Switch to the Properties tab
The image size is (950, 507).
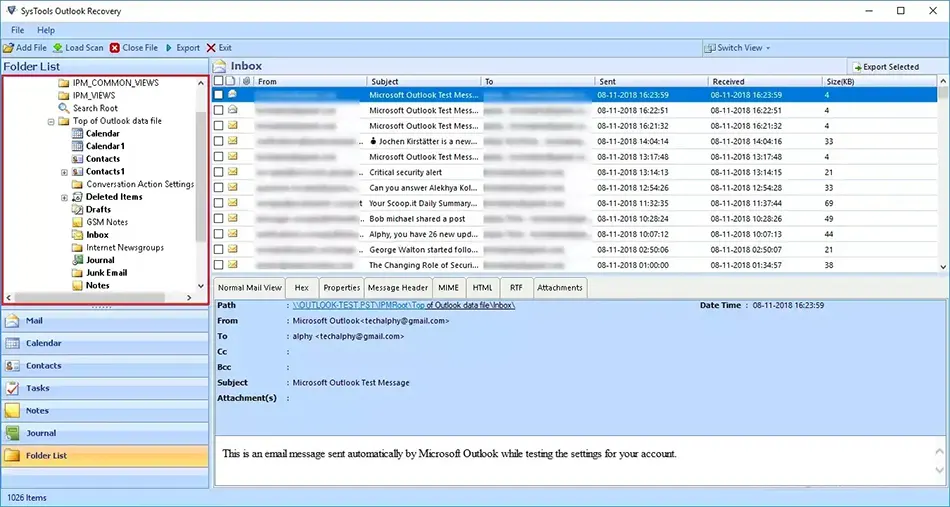click(342, 288)
